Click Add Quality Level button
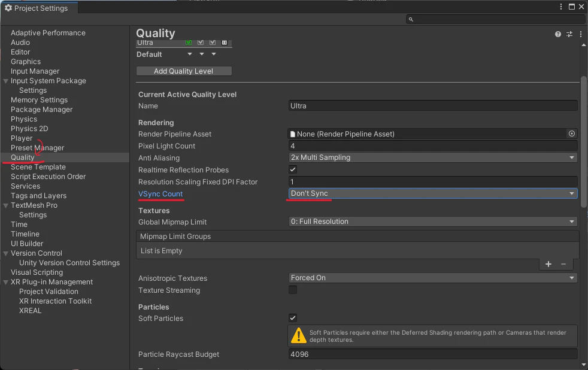The height and width of the screenshot is (370, 588). (x=184, y=71)
